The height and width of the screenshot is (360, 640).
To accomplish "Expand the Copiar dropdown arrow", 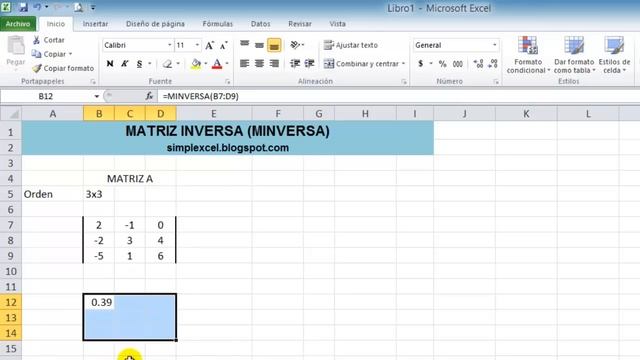I will point(70,54).
